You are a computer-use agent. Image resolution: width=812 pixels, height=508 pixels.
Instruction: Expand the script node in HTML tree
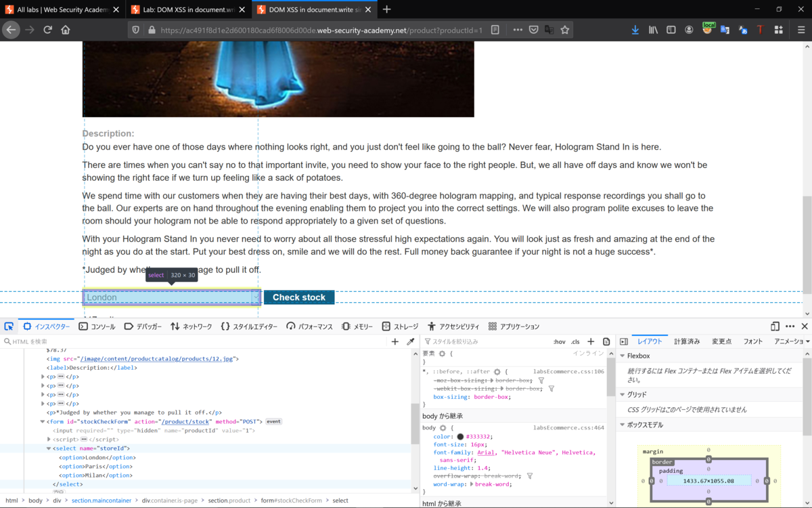click(49, 439)
